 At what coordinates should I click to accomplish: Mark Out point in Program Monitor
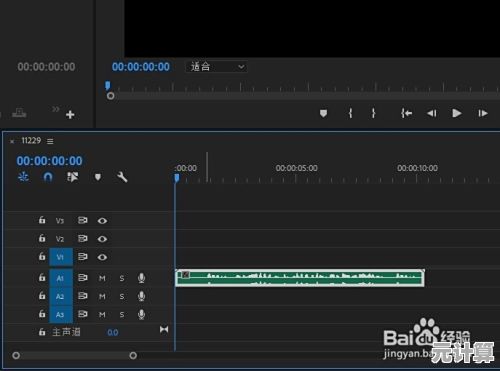(x=374, y=113)
